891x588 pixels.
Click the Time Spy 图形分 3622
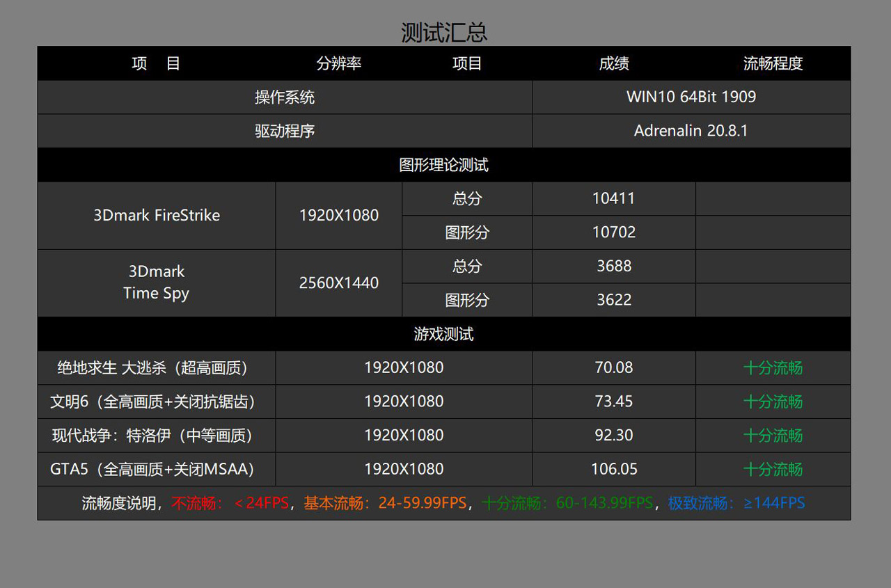tap(613, 300)
